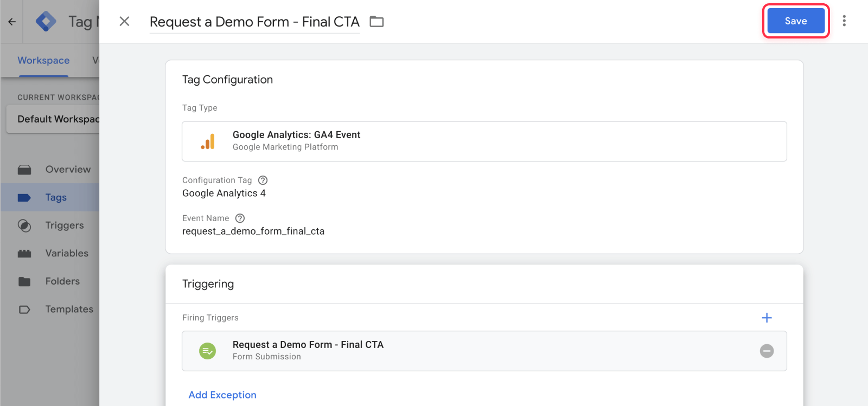Viewport: 868px width, 406px height.
Task: Open the Overview section
Action: click(67, 169)
